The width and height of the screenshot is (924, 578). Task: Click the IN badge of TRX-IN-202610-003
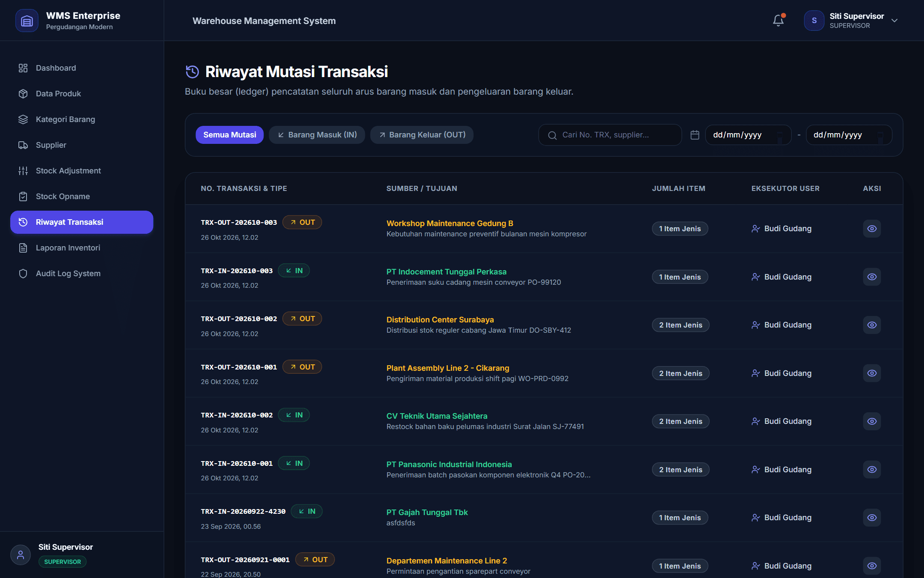point(294,271)
